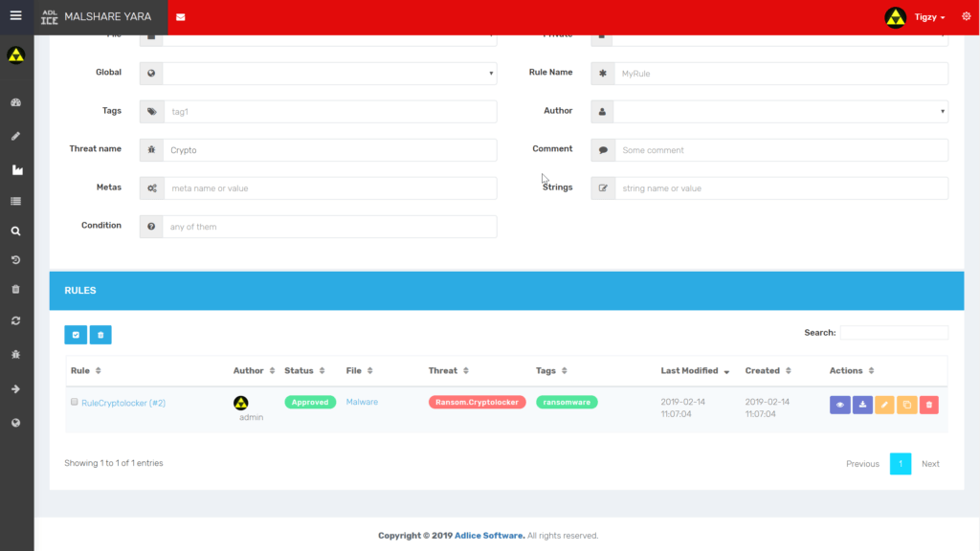Open the dashboard icon in the sidebar
980x551 pixels.
[x=16, y=102]
